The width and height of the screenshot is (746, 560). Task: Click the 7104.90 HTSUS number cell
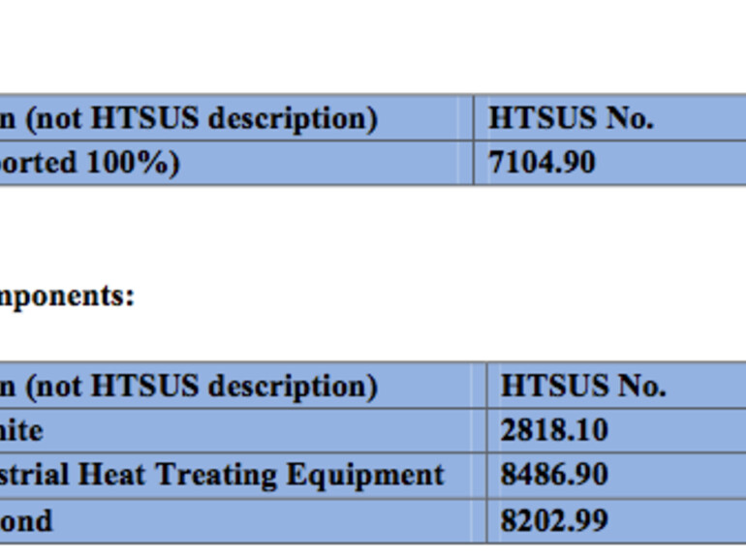click(542, 163)
